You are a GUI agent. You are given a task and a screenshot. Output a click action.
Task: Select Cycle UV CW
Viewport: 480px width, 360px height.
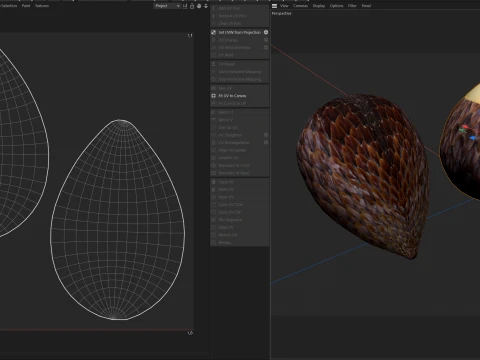239,212
